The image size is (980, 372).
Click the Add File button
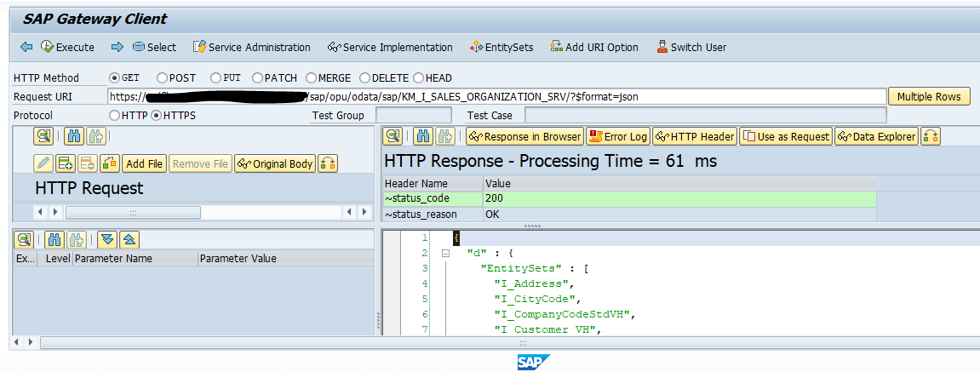pyautogui.click(x=145, y=163)
